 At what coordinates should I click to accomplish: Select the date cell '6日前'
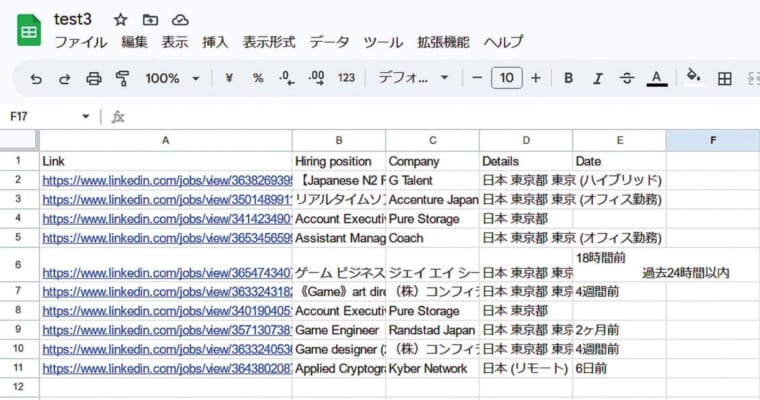[x=619, y=368]
